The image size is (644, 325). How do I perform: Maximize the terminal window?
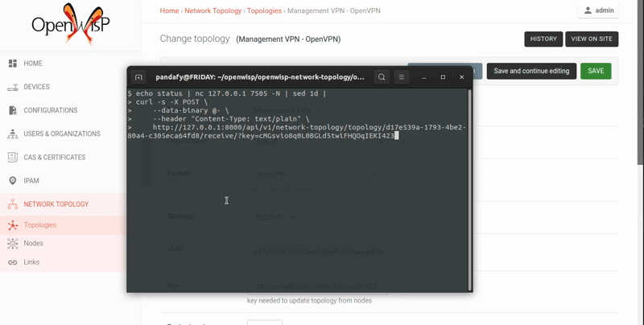(x=443, y=77)
